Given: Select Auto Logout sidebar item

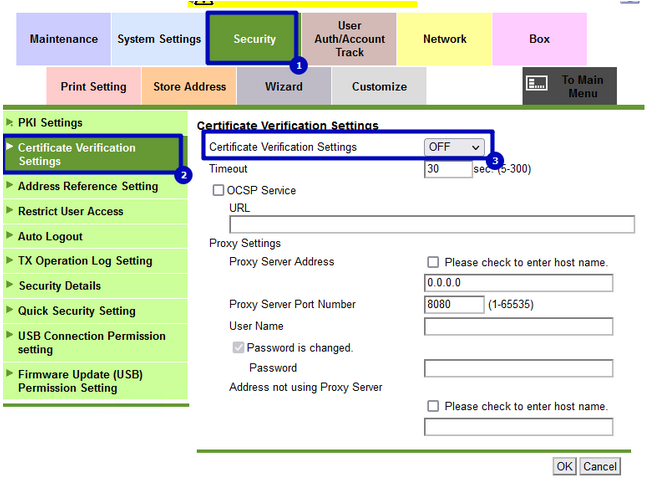Looking at the screenshot, I should tap(50, 236).
